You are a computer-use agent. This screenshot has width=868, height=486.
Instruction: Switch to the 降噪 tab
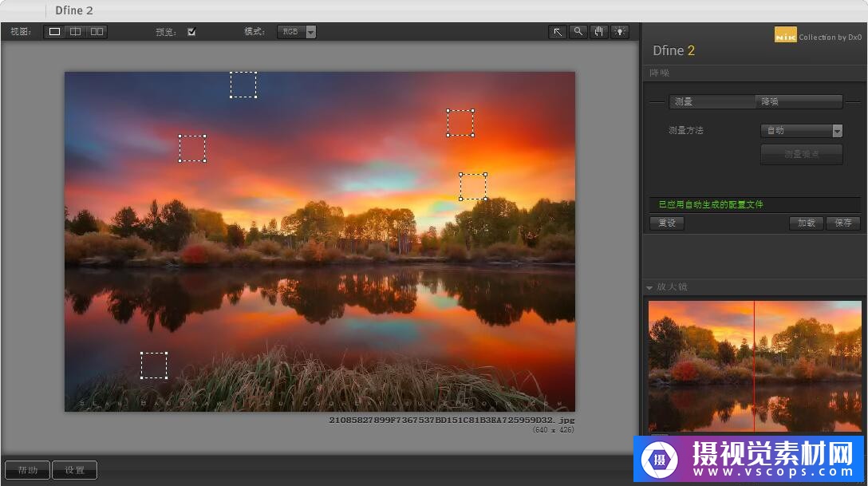(799, 102)
